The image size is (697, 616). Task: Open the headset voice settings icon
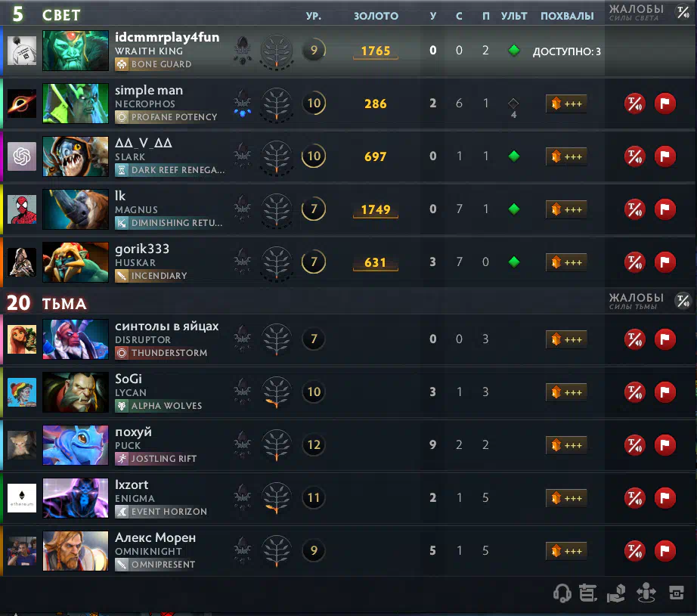point(562,593)
